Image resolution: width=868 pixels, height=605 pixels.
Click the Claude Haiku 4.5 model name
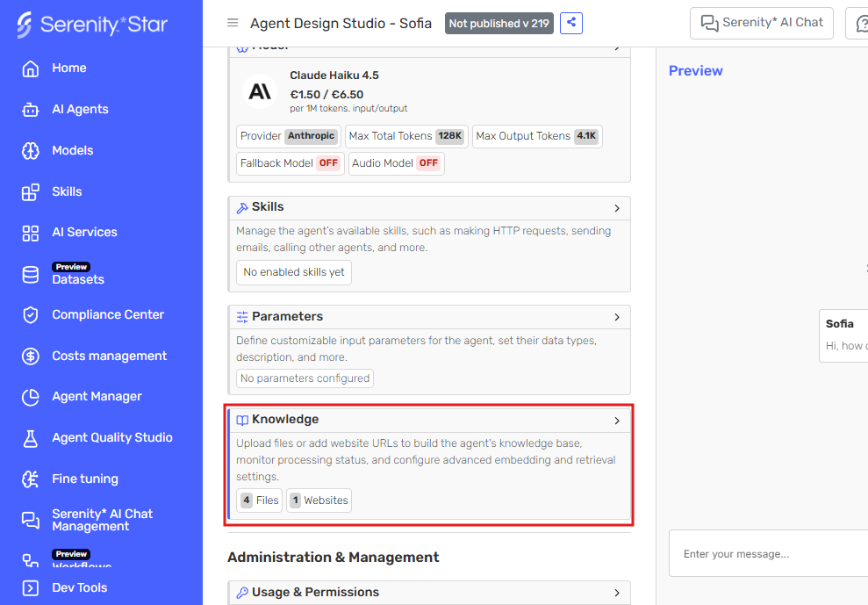[x=334, y=76]
